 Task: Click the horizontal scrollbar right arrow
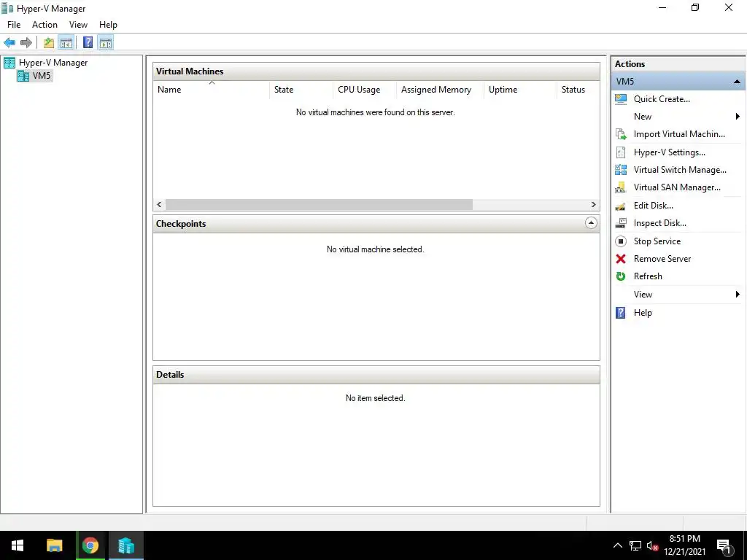coord(593,205)
